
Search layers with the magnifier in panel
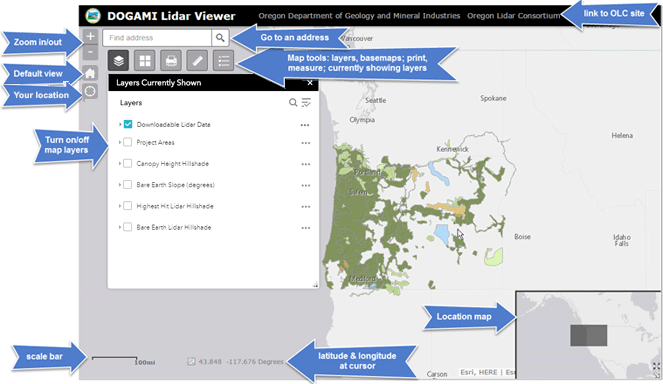[x=293, y=102]
